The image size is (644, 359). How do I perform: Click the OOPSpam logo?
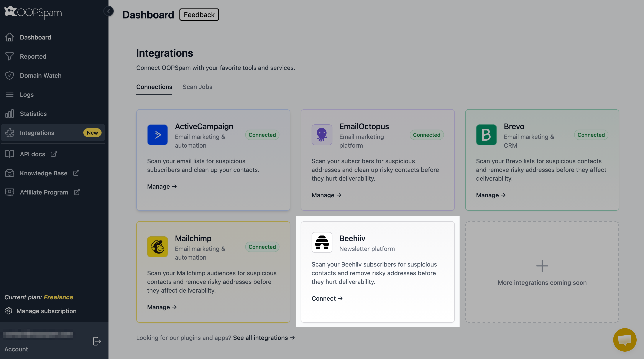tap(33, 12)
